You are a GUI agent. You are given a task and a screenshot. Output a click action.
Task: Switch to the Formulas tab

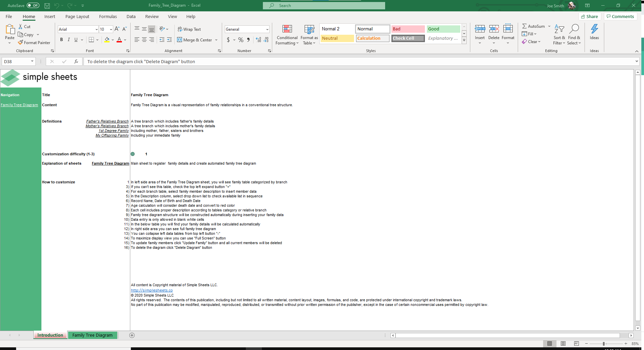(108, 16)
